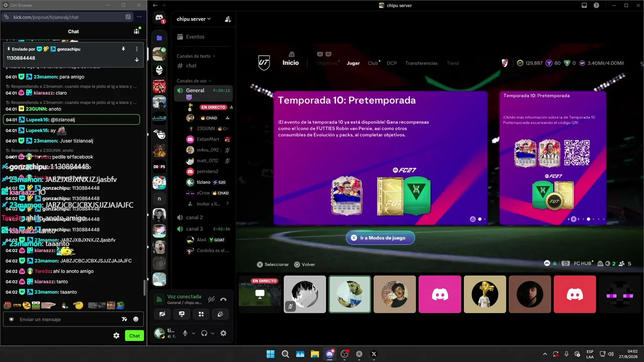The image size is (644, 362).
Task: Select user m4nu_092 in voice list
Action: point(207,150)
